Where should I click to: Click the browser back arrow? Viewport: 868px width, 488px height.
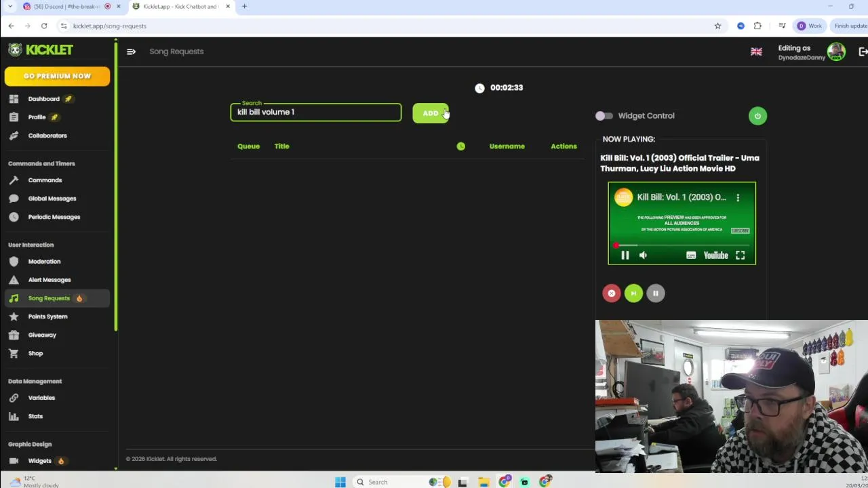[x=11, y=26]
